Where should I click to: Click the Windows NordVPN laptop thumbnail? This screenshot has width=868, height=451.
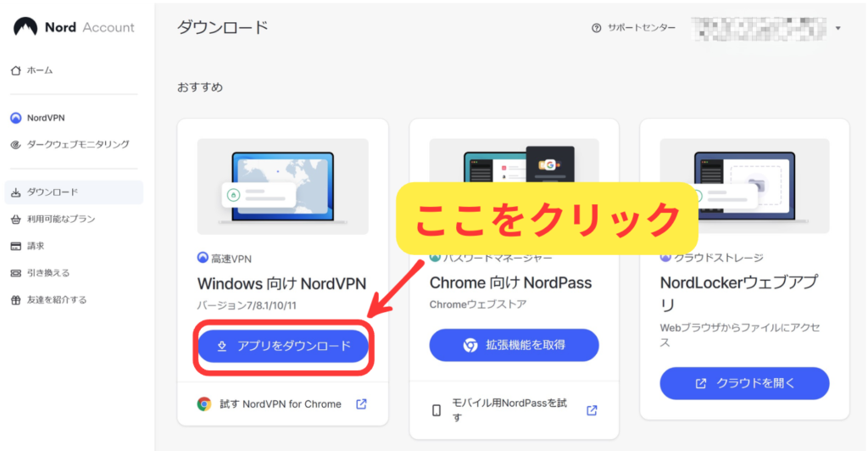[x=282, y=187]
